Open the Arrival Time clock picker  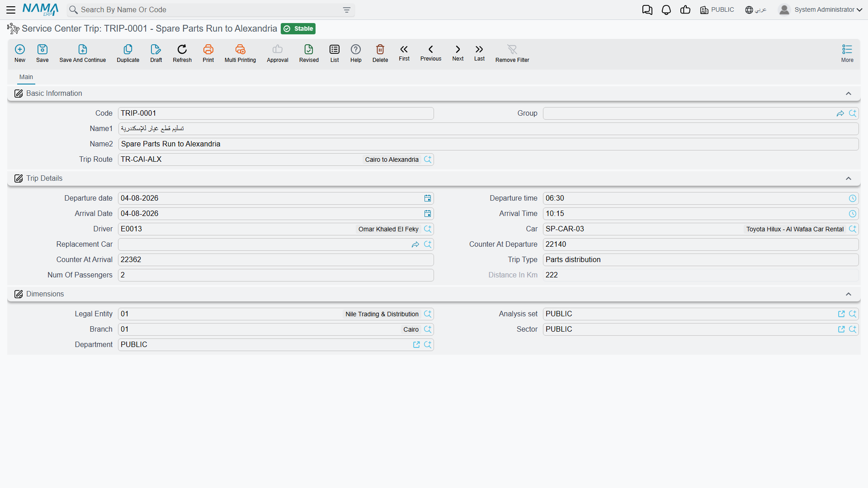coord(853,214)
